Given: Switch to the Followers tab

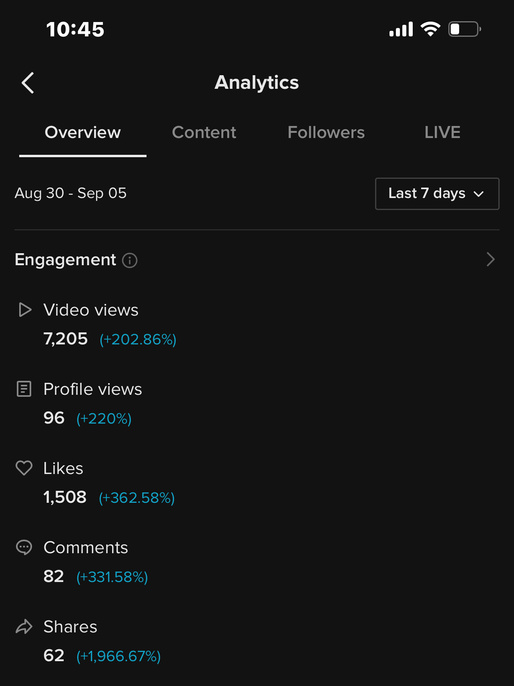Looking at the screenshot, I should [x=326, y=132].
